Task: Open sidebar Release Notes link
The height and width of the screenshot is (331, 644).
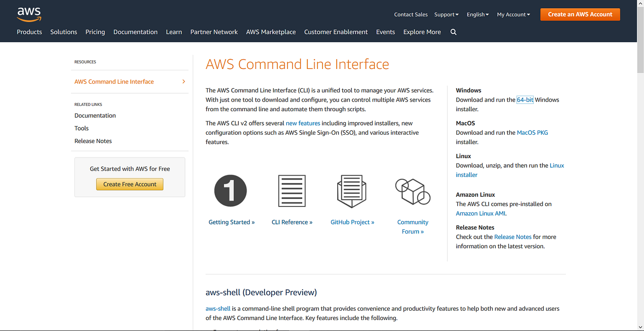Action: tap(93, 141)
